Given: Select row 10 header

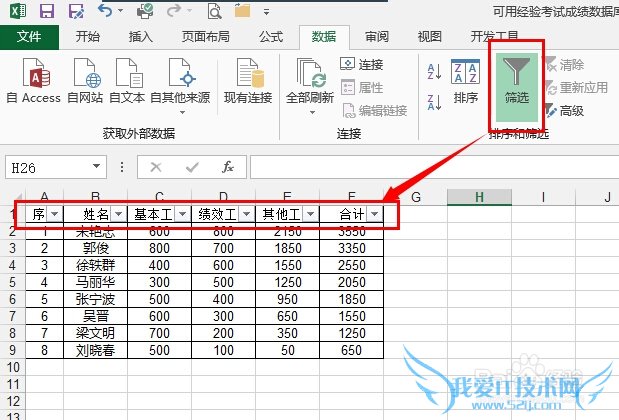Looking at the screenshot, I should (x=13, y=367).
